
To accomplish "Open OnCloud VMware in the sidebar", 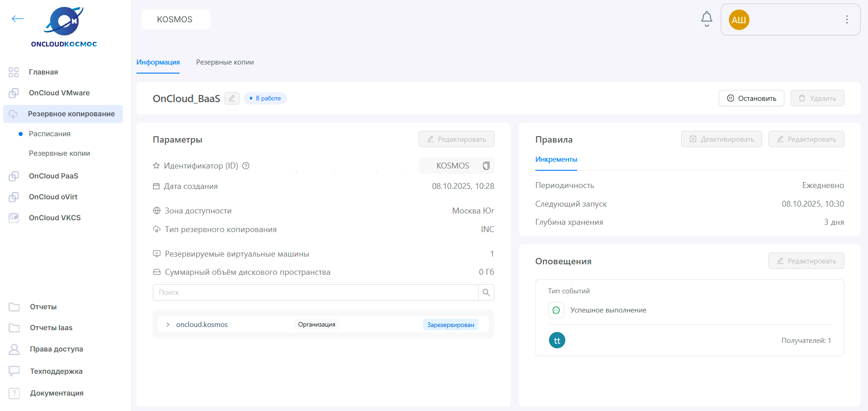I will coord(59,93).
